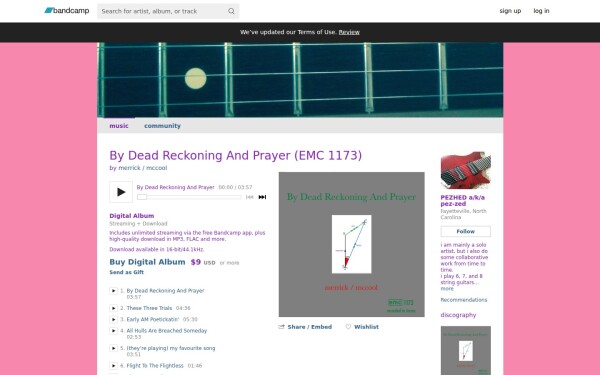This screenshot has width=600, height=375.
Task: Play track 3 Early AM Poetickatin'
Action: click(113, 319)
